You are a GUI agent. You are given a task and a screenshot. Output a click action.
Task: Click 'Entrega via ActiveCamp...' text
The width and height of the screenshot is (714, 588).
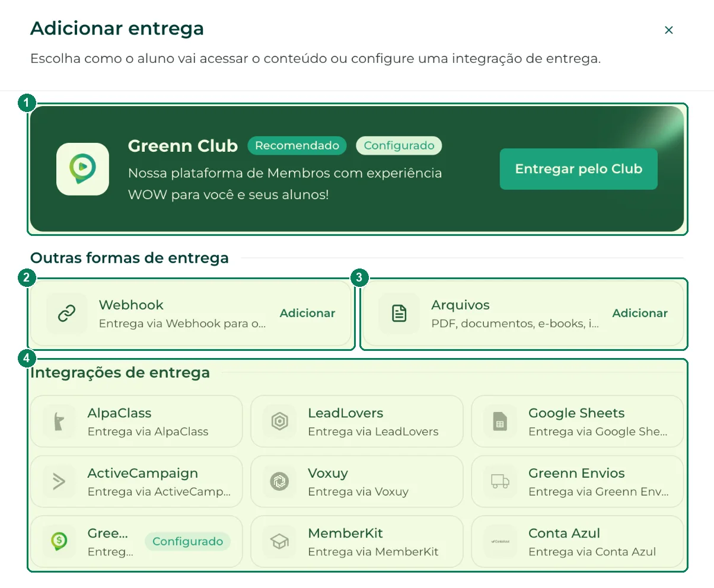(159, 492)
